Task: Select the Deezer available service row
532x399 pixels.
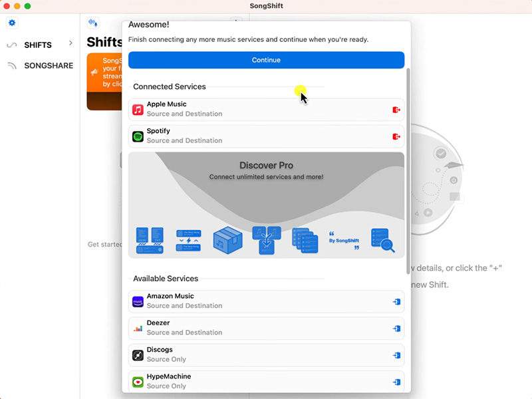Action: [267, 329]
